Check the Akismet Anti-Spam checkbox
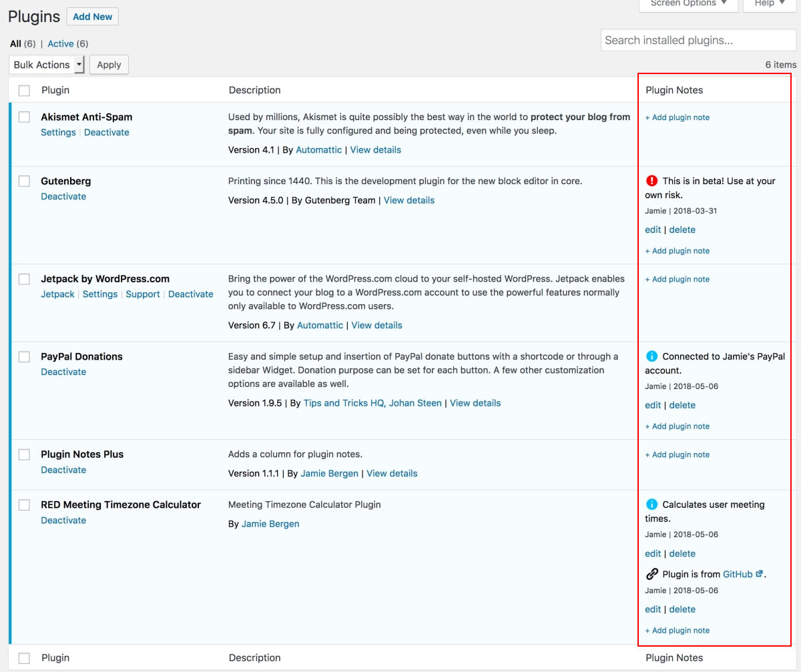Screen dimensions: 801x672 click(x=24, y=117)
